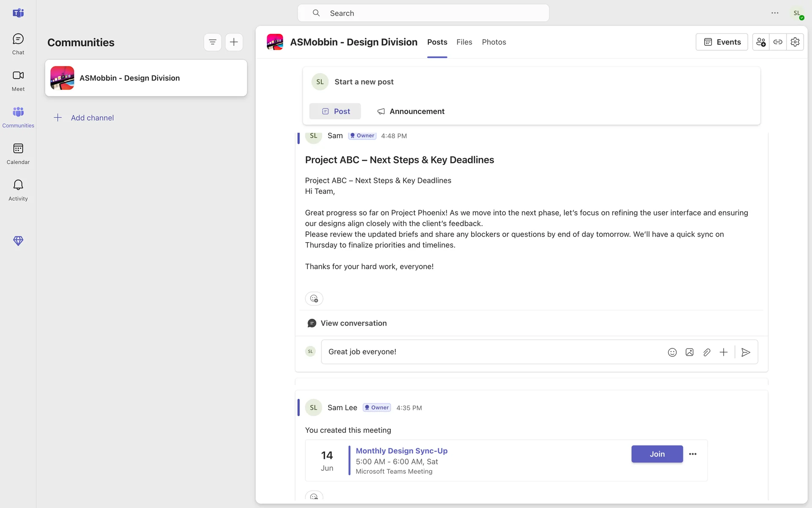Copy community link via link icon
Viewport: 812px width, 508px height.
coord(778,42)
